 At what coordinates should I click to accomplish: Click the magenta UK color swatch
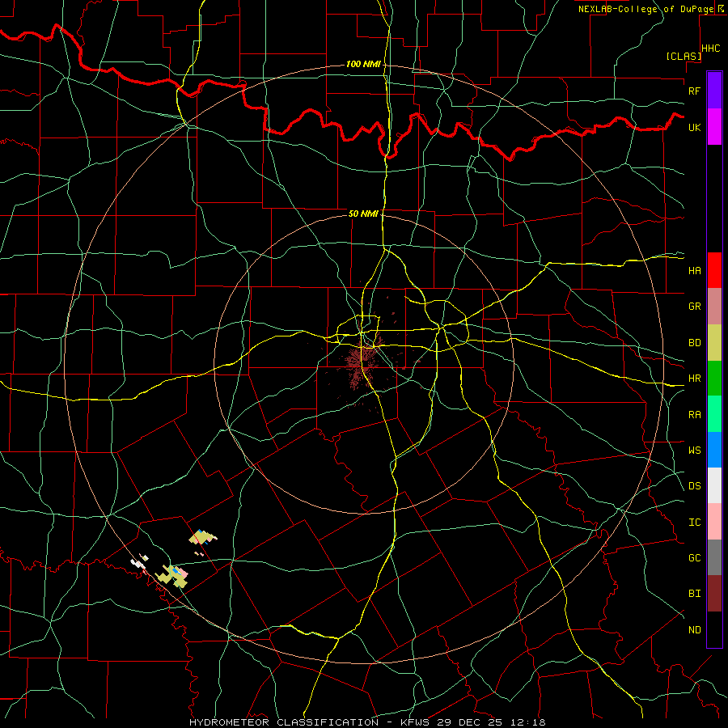click(714, 127)
